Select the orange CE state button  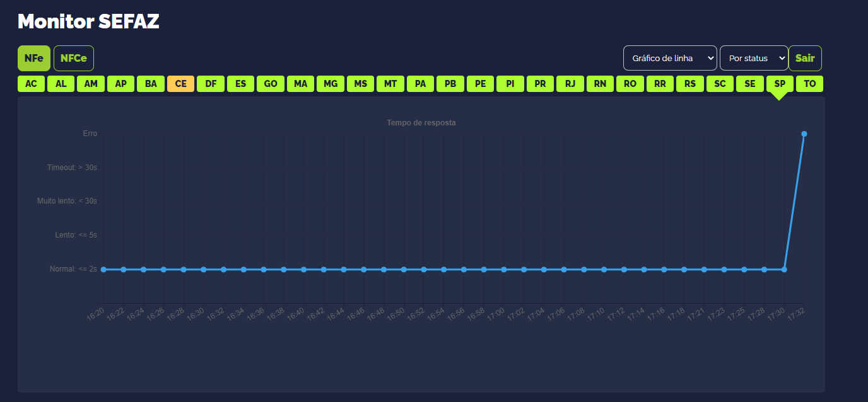pyautogui.click(x=181, y=84)
